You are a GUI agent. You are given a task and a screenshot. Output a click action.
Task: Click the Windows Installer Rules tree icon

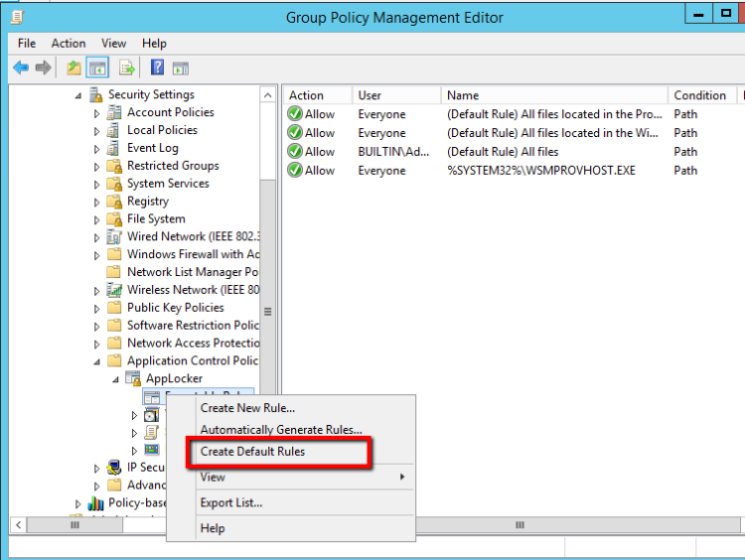coord(151,415)
